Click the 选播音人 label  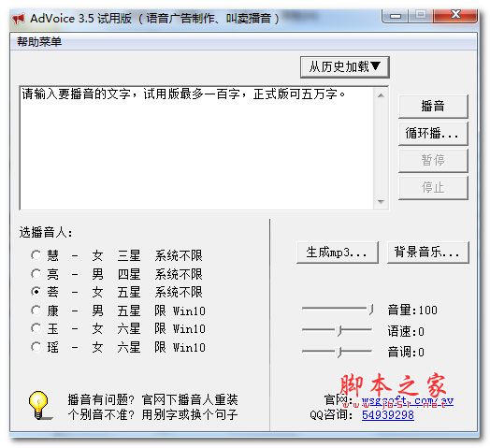(46, 232)
